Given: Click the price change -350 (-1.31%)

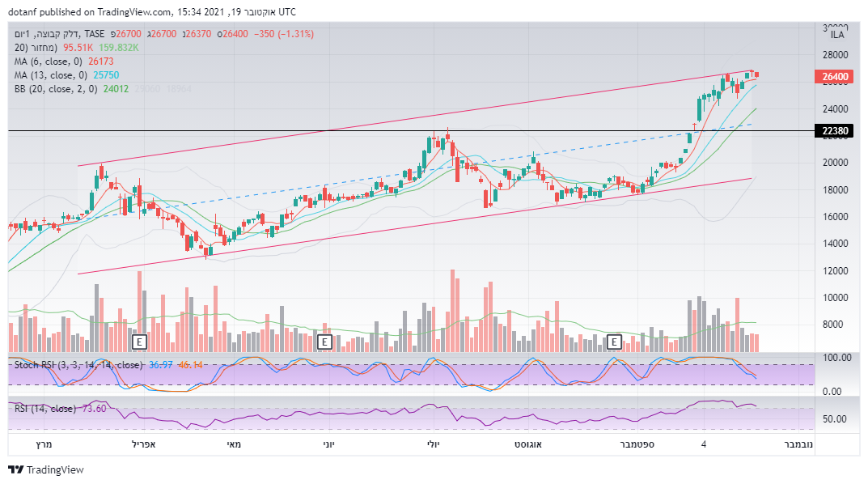Looking at the screenshot, I should tap(283, 34).
